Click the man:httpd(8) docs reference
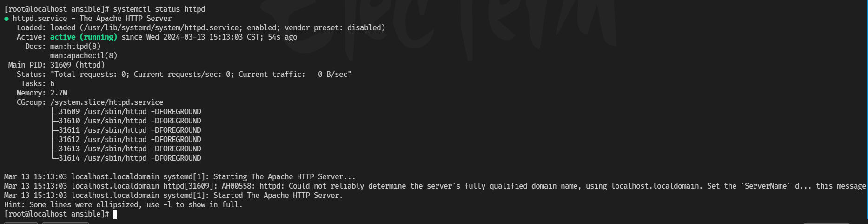 point(75,47)
